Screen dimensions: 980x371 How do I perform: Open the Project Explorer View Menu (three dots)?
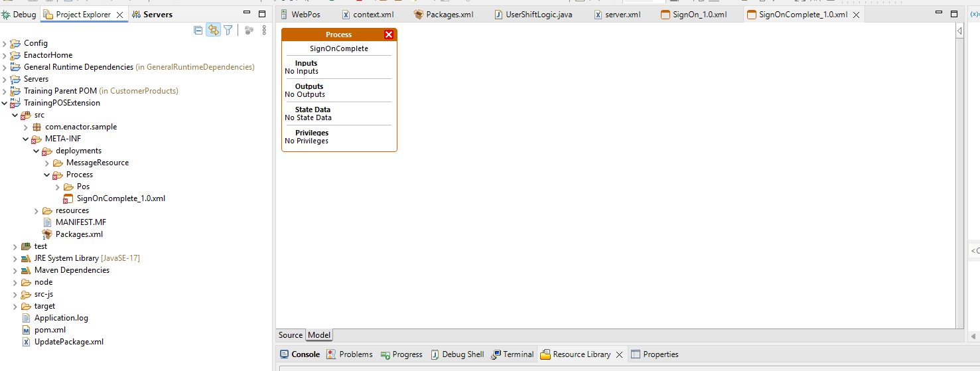[264, 30]
